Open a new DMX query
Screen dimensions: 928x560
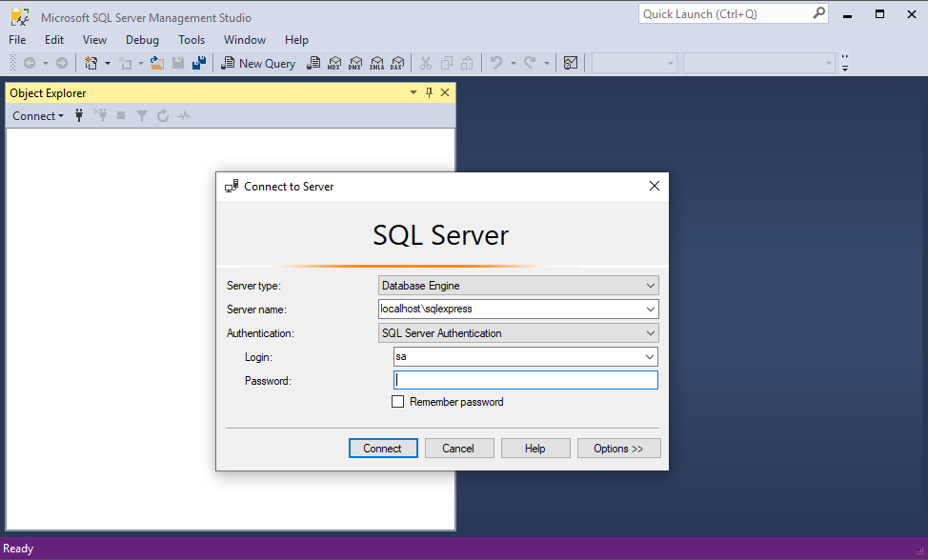(x=355, y=63)
